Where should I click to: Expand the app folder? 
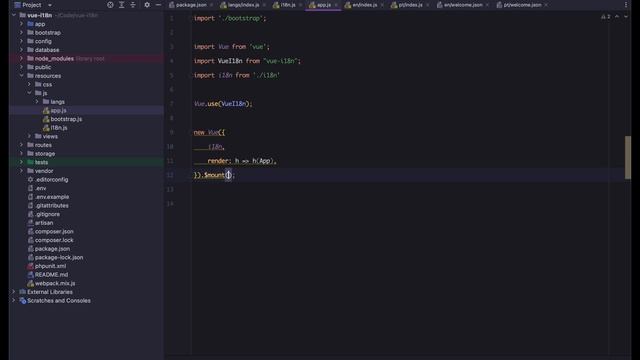(21, 24)
